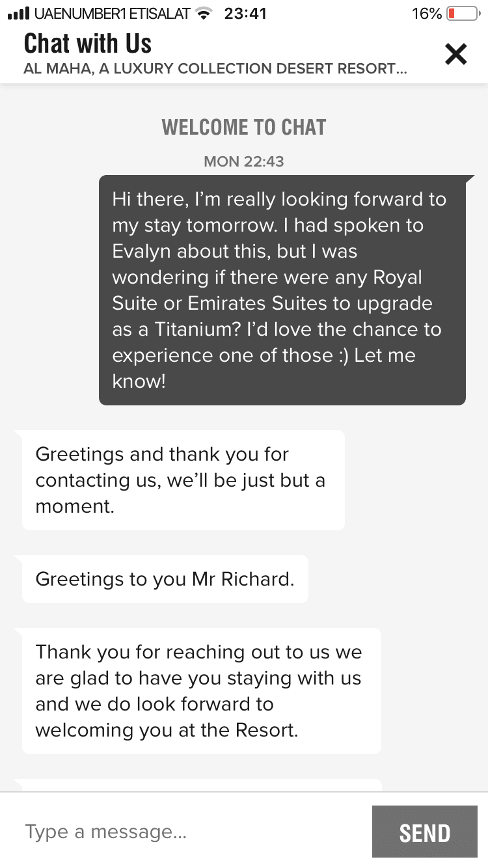Tap the 'Greetings to you Mr Richard' message
This screenshot has height=868, width=488.
click(165, 578)
